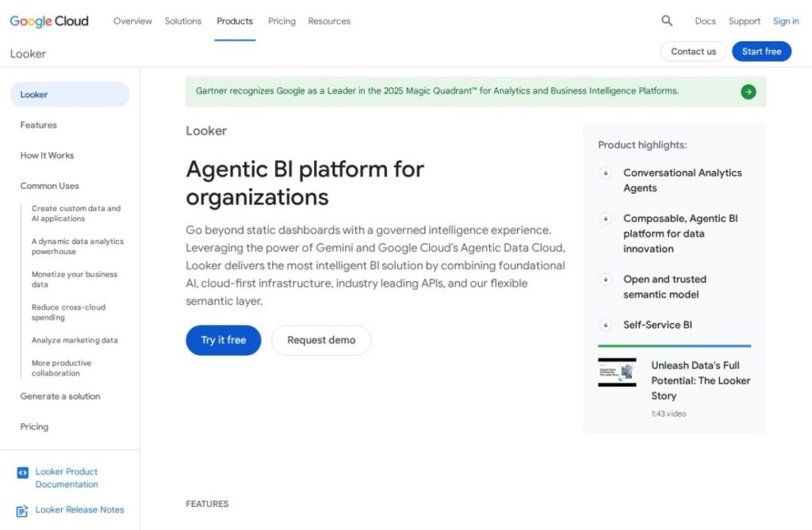Screen dimensions: 812x530
Task: Click the Looker Release Notes document icon
Action: tap(22, 510)
